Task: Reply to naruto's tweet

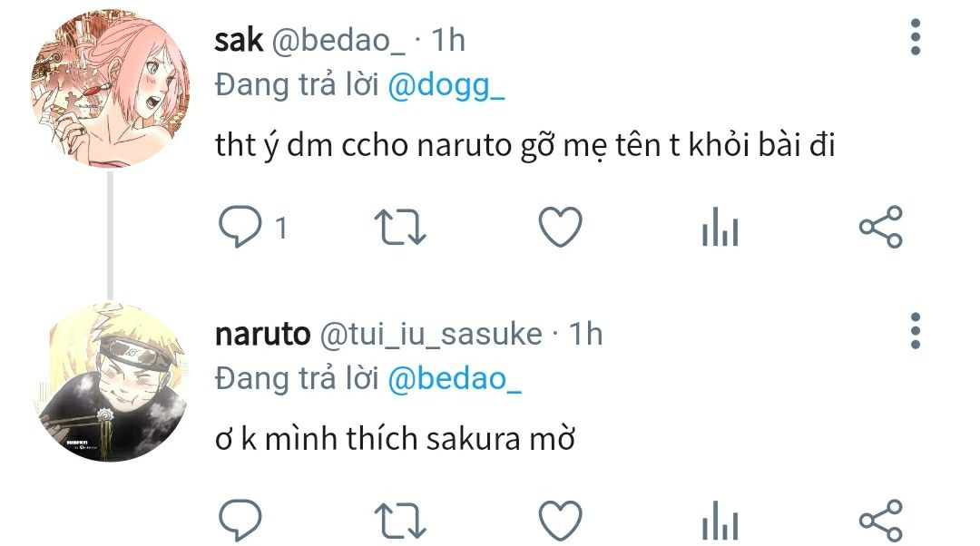Action: tap(241, 521)
